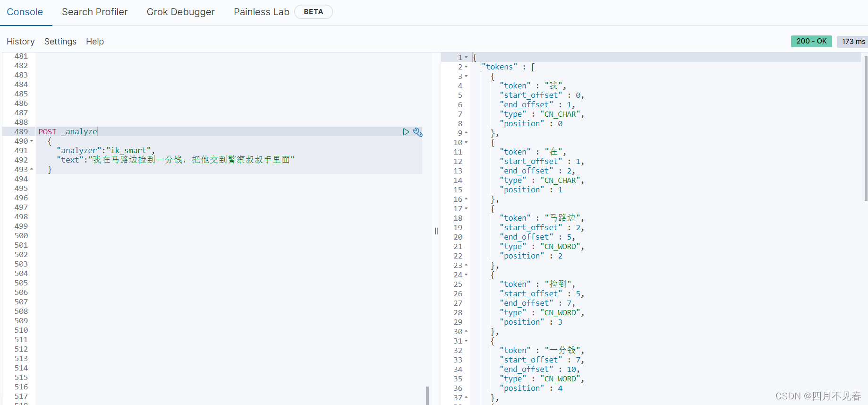Click editor line number 517
The width and height of the screenshot is (868, 405).
[21, 396]
